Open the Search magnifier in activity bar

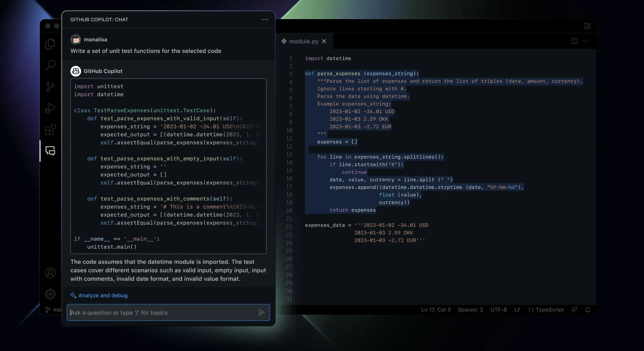50,65
